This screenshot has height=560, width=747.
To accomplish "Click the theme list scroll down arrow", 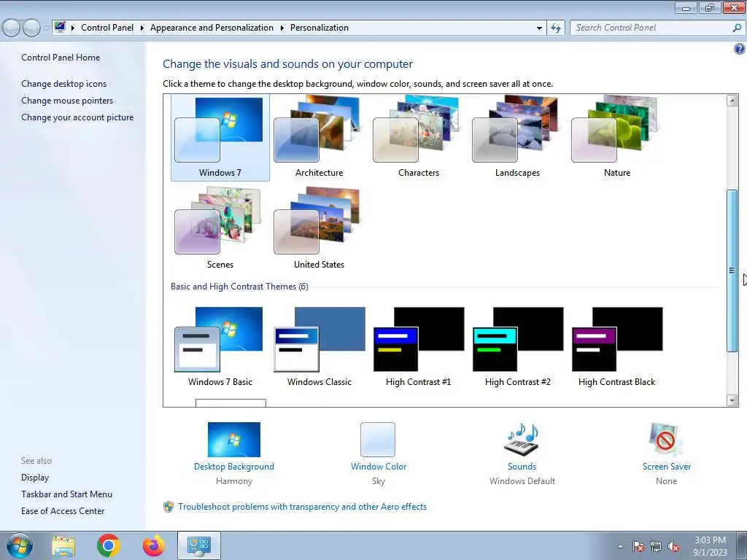I will pos(732,400).
